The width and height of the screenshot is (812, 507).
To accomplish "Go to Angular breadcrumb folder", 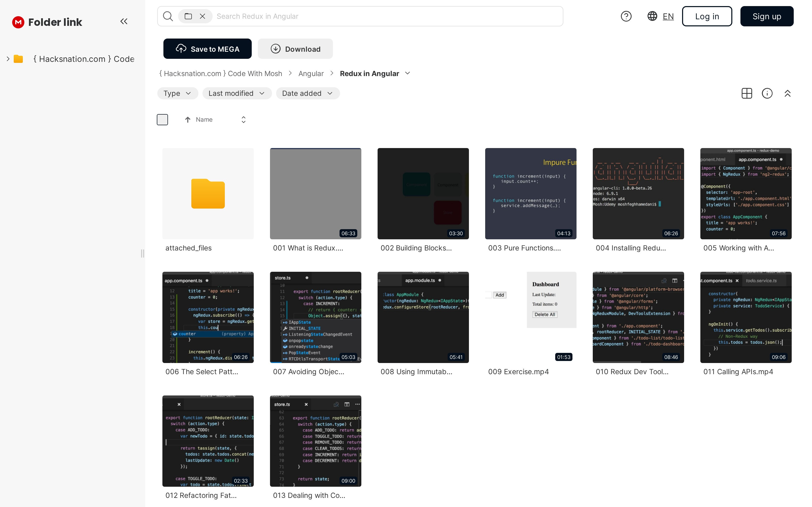I will [311, 74].
